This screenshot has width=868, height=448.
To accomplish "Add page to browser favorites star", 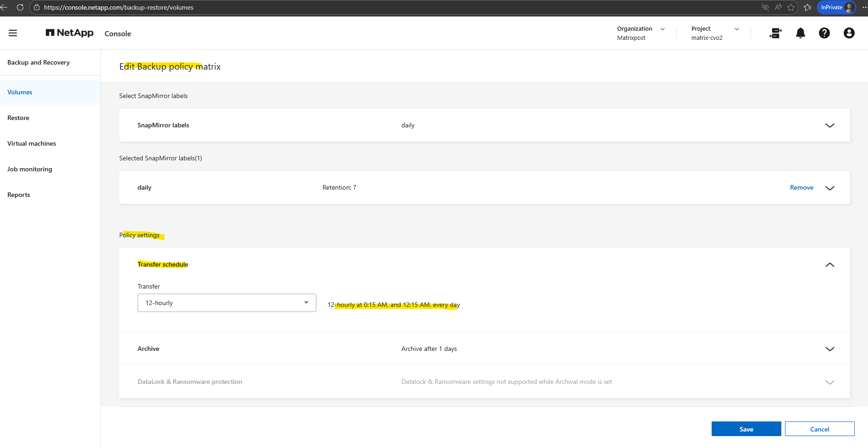I will (791, 7).
